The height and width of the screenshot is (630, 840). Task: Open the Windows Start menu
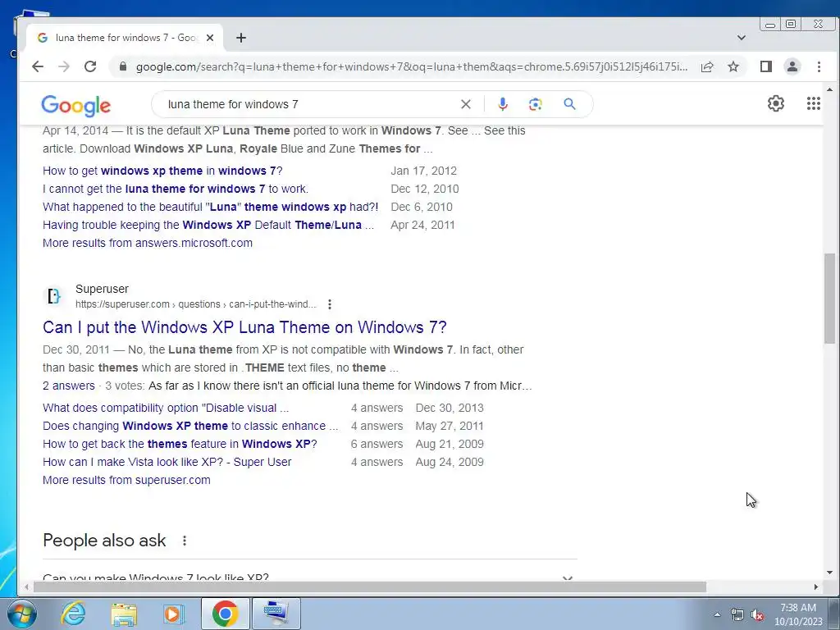[21, 614]
